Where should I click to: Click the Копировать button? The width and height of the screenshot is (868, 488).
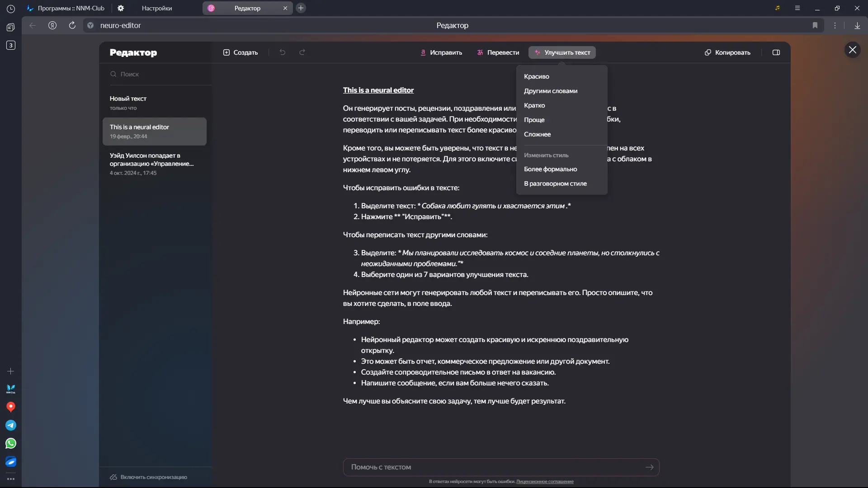click(727, 52)
